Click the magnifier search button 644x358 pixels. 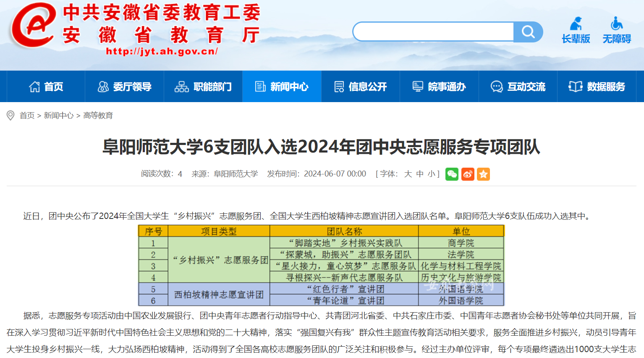coord(528,32)
